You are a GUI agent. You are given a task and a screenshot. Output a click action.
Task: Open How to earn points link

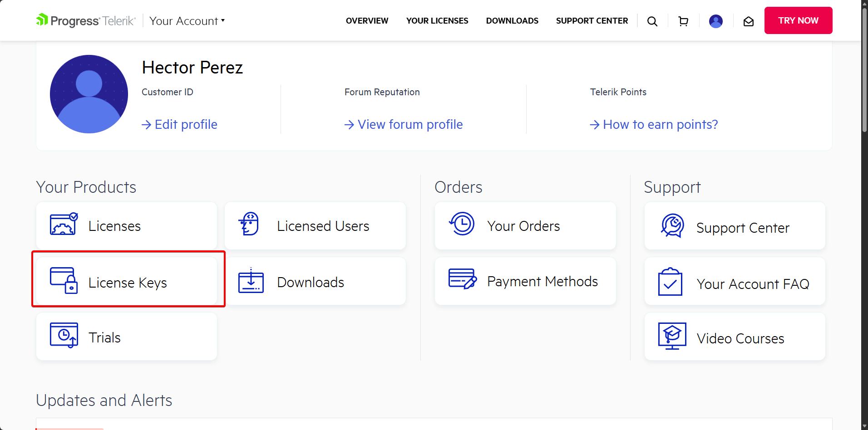coord(654,124)
